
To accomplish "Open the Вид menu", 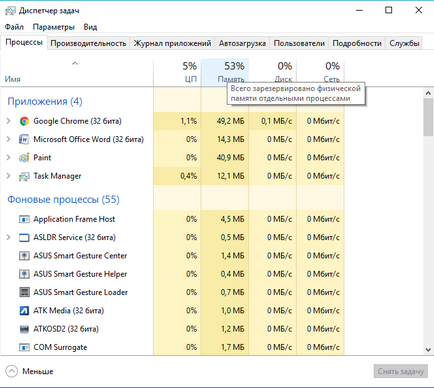I will point(90,27).
